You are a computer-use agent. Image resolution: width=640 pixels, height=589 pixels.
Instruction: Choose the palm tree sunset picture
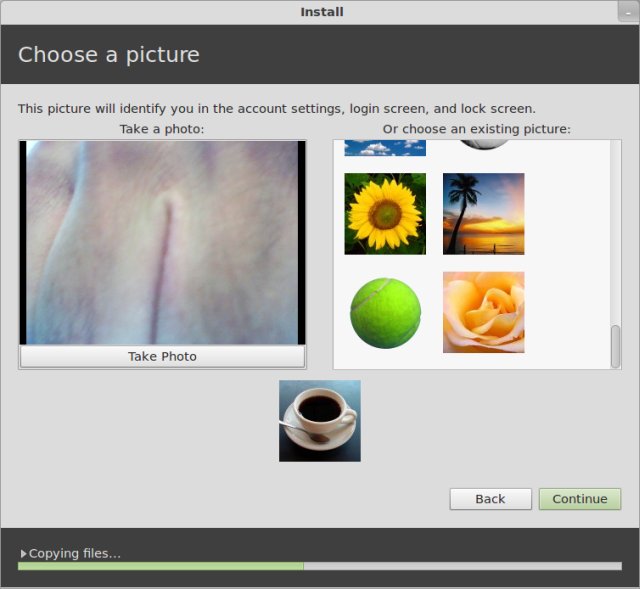[x=484, y=213]
